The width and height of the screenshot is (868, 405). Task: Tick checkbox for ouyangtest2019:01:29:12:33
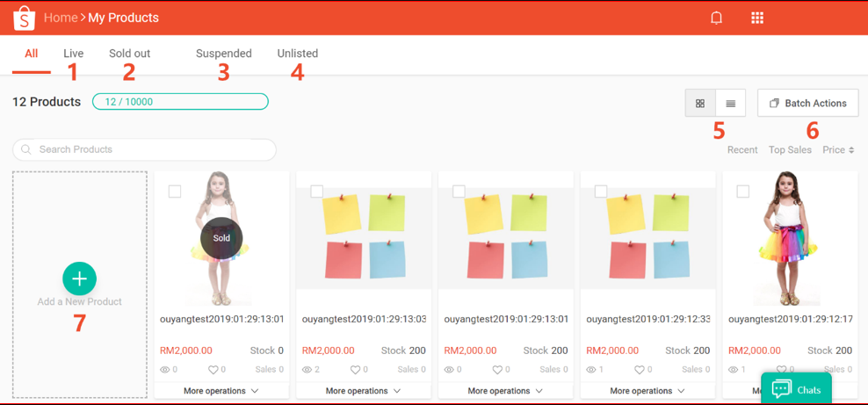(x=601, y=192)
